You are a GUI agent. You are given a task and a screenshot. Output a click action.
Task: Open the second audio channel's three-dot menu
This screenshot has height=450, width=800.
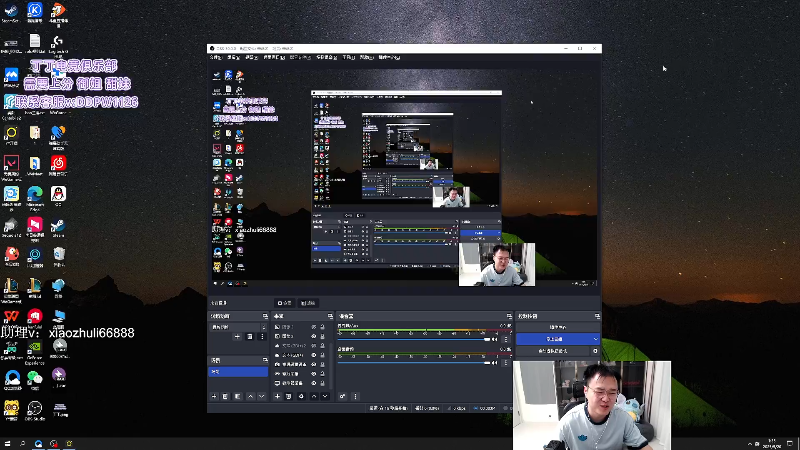(x=506, y=363)
